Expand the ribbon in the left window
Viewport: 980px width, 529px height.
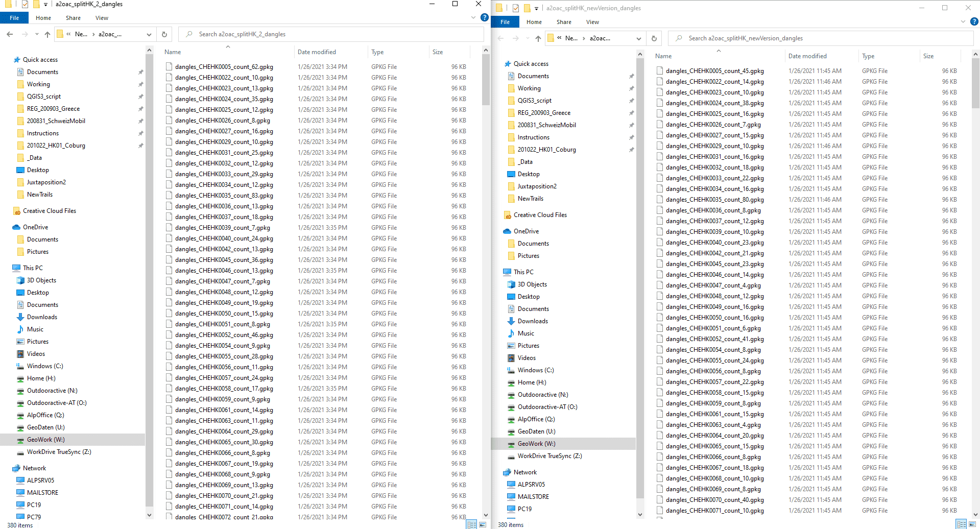click(x=473, y=17)
